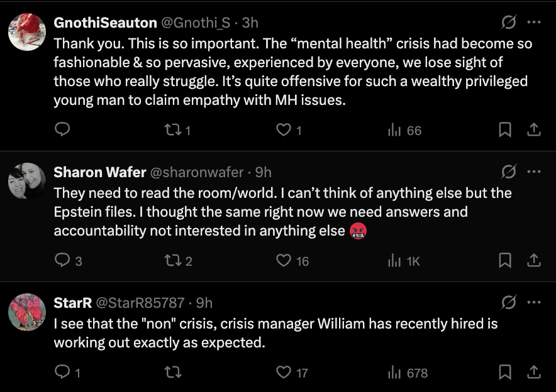
Task: View analytics on Sharon Wafer's tweet
Action: coord(404,261)
